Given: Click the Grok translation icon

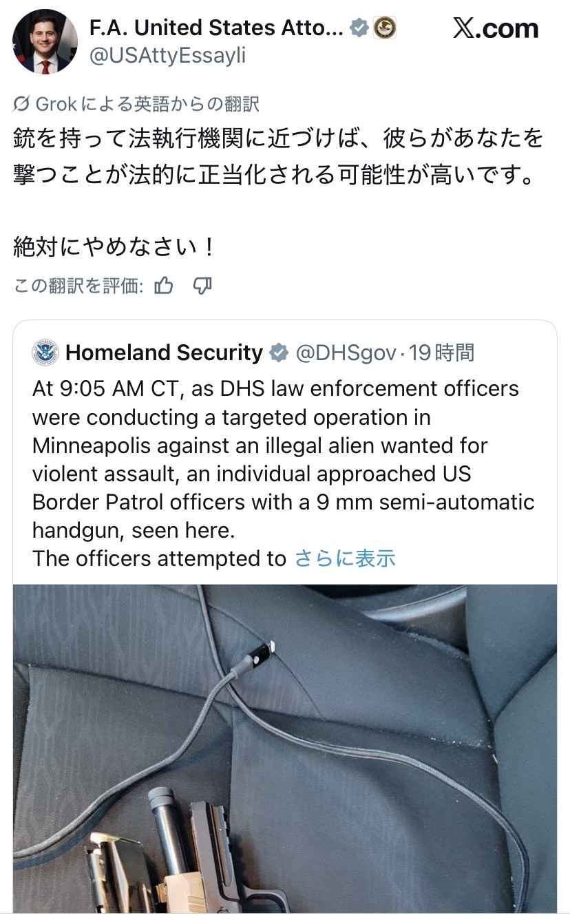Looking at the screenshot, I should [x=22, y=105].
